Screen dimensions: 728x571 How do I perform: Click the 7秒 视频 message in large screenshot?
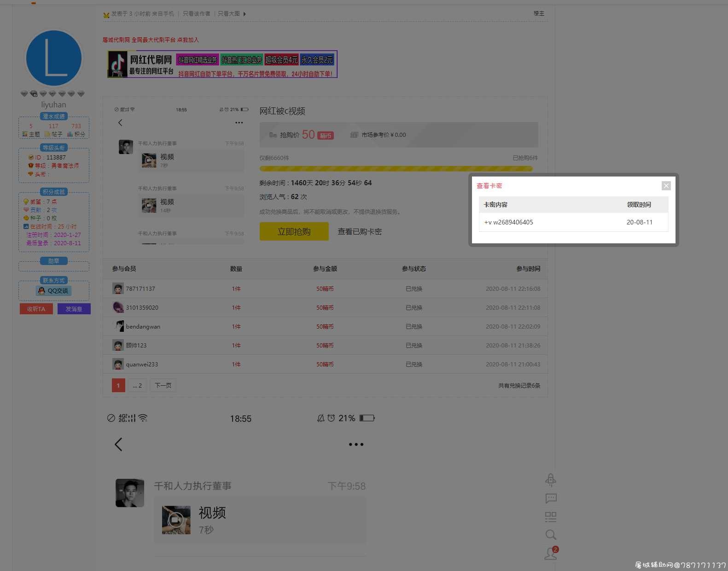[x=260, y=519]
